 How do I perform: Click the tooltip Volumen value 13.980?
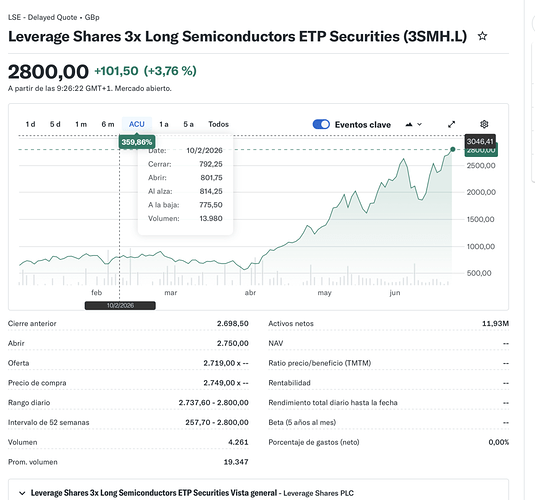coord(211,219)
